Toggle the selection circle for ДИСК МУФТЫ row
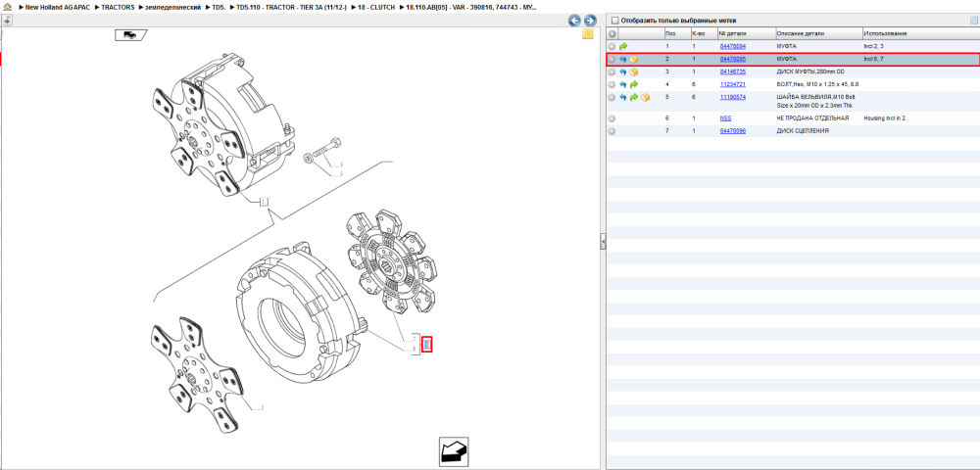 (x=612, y=71)
